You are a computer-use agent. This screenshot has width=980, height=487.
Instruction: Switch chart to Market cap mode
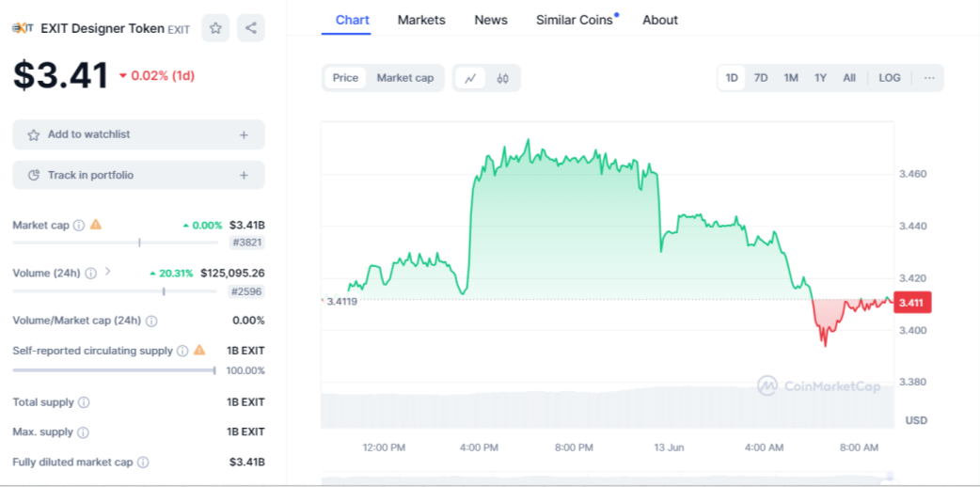pyautogui.click(x=405, y=78)
